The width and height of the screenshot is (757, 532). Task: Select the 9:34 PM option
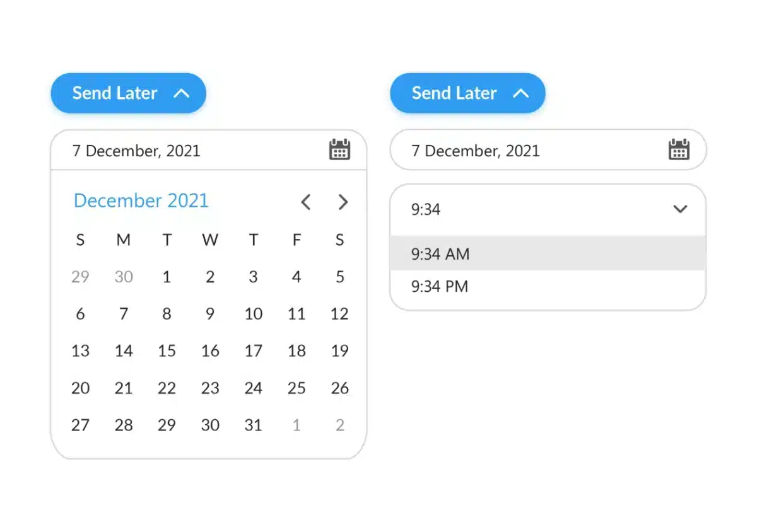548,287
